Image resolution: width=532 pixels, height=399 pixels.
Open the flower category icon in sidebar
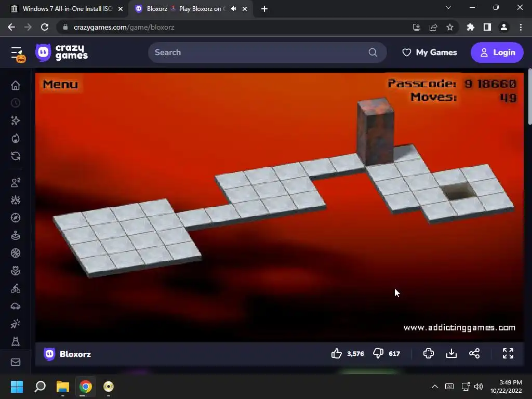(x=16, y=271)
